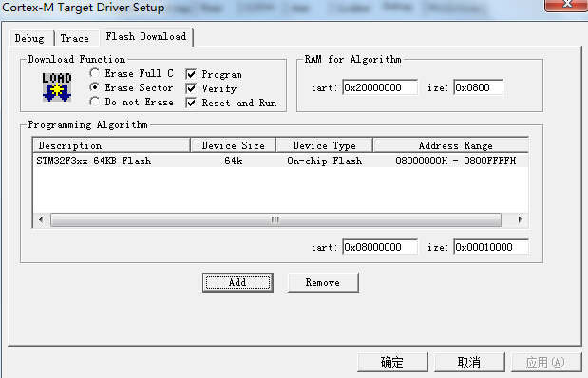Cancel with the 取消 button
Viewport: 588px width, 378px height.
coord(469,362)
